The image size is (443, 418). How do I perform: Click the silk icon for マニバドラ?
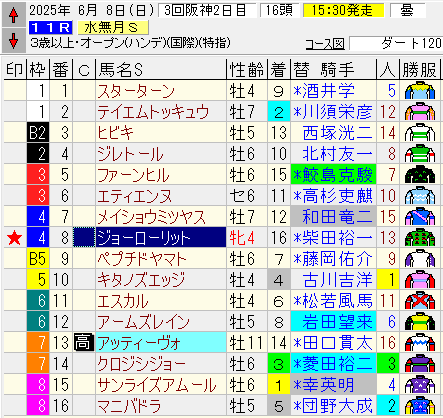(420, 406)
